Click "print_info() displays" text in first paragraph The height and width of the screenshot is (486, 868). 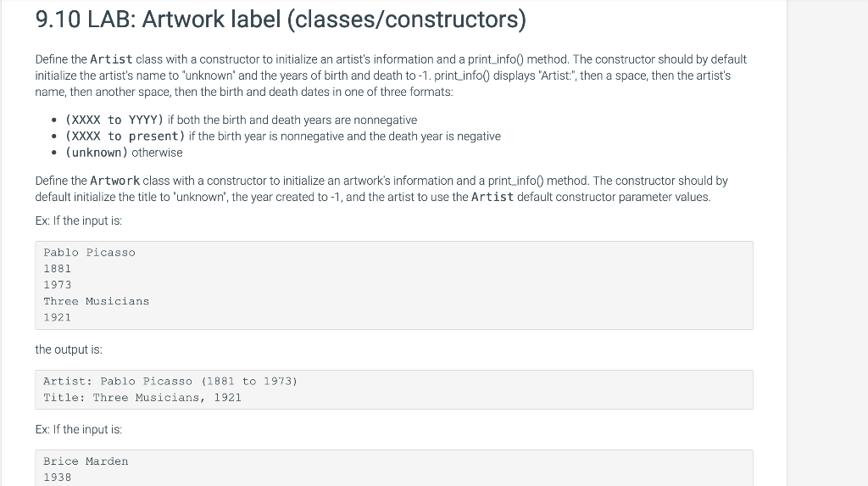tap(486, 75)
